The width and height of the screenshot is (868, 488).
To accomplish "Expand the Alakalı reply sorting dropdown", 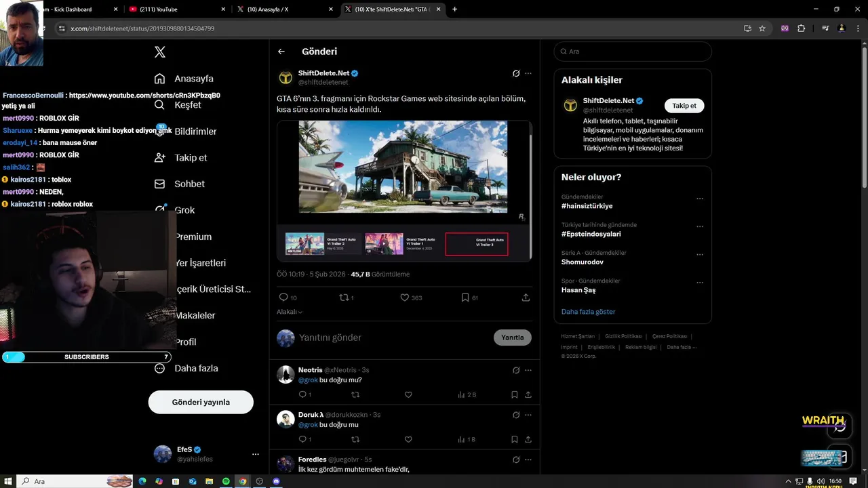I will (x=290, y=312).
